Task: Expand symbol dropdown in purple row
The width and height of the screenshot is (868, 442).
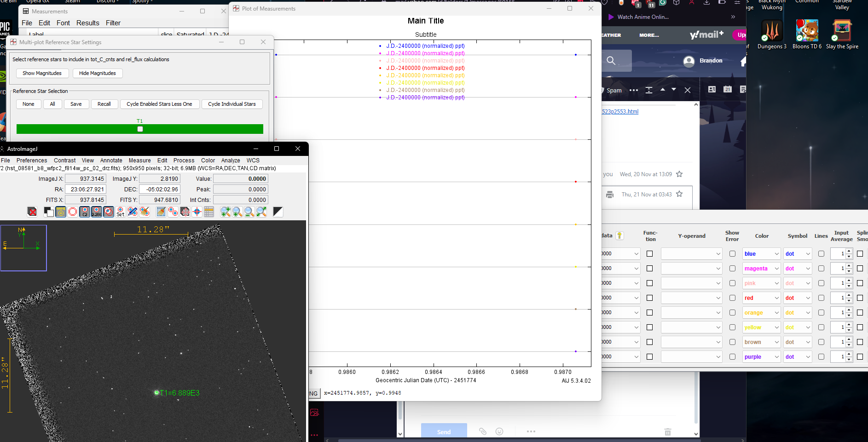Action: (798, 357)
